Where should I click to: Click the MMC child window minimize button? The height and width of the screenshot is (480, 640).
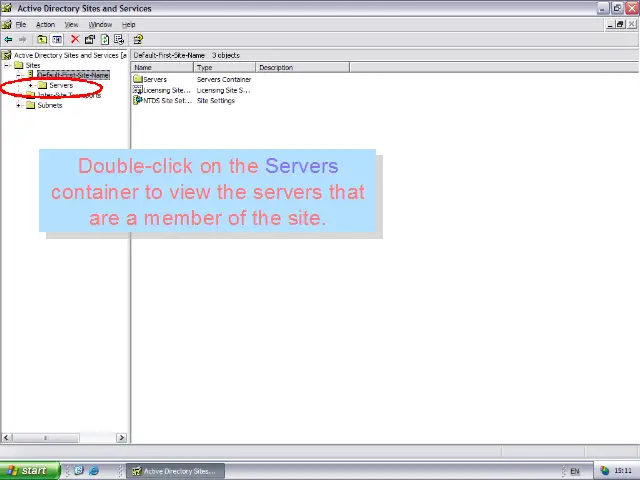coord(610,24)
